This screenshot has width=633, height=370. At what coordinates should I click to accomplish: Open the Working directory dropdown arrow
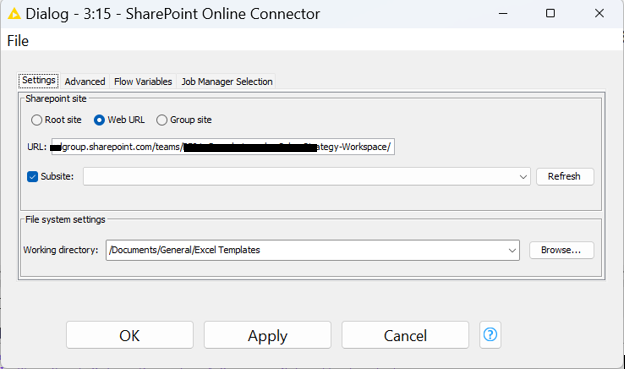tap(512, 250)
